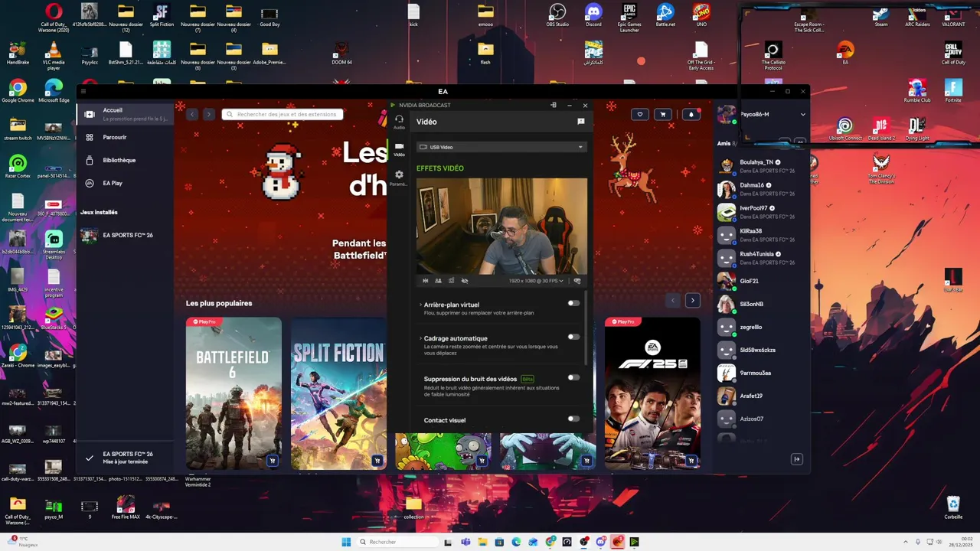The height and width of the screenshot is (551, 980).
Task: Open Epic Games Launcher desktop icon
Action: pyautogui.click(x=629, y=17)
